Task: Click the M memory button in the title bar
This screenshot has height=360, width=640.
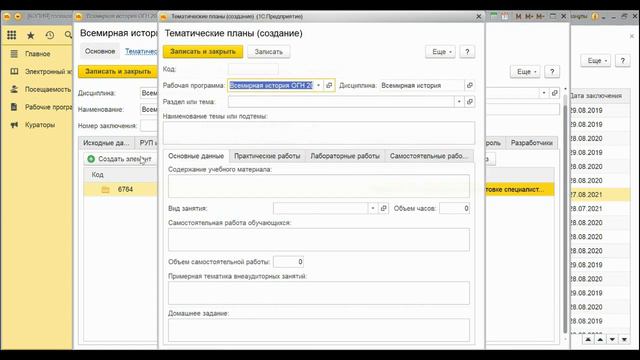Action: pyautogui.click(x=518, y=16)
